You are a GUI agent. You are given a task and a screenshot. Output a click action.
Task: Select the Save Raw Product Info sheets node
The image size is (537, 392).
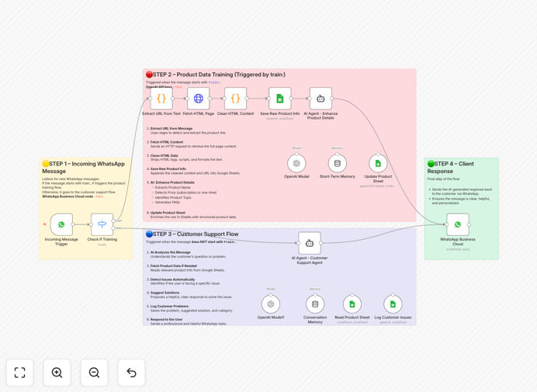(280, 99)
